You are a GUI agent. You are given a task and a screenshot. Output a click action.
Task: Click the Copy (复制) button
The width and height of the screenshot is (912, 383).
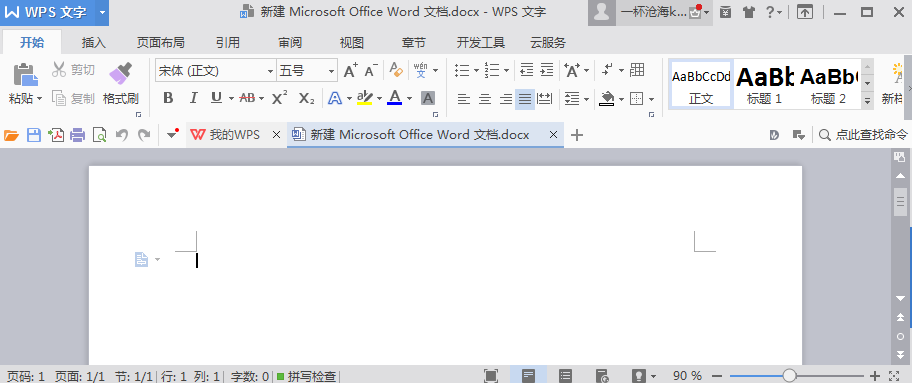(73, 99)
